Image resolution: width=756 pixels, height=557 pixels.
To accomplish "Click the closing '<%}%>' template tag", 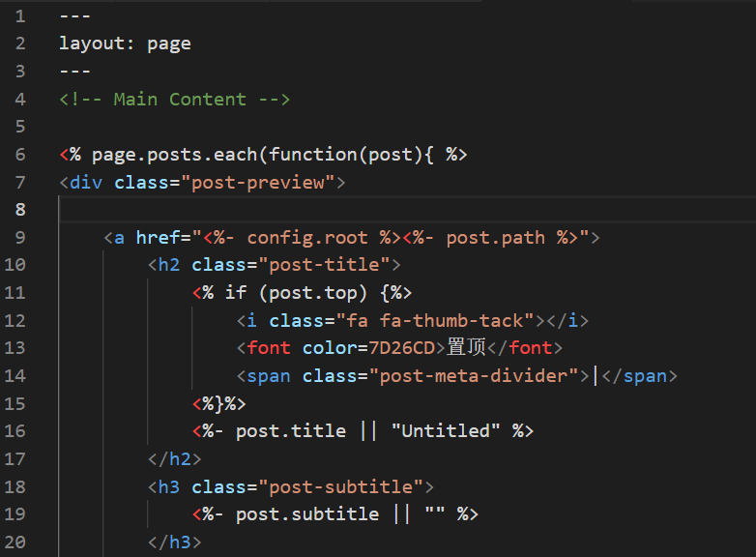I will pyautogui.click(x=219, y=403).
